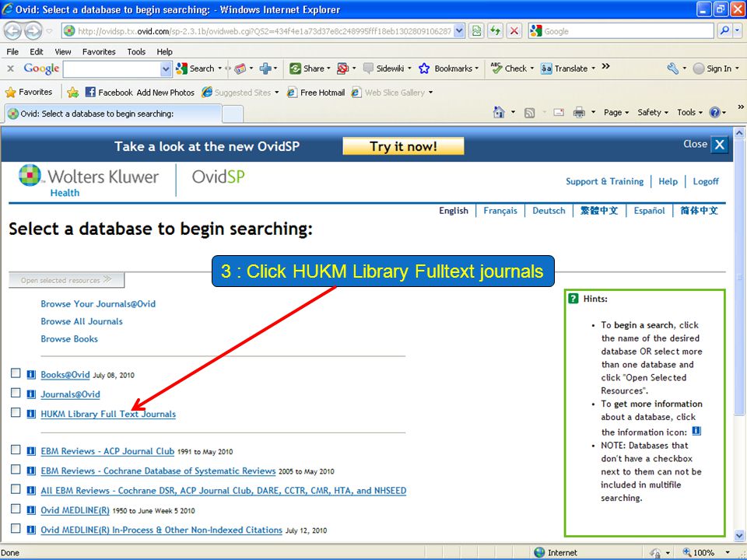Open the Edit menu
747x560 pixels.
[37, 51]
